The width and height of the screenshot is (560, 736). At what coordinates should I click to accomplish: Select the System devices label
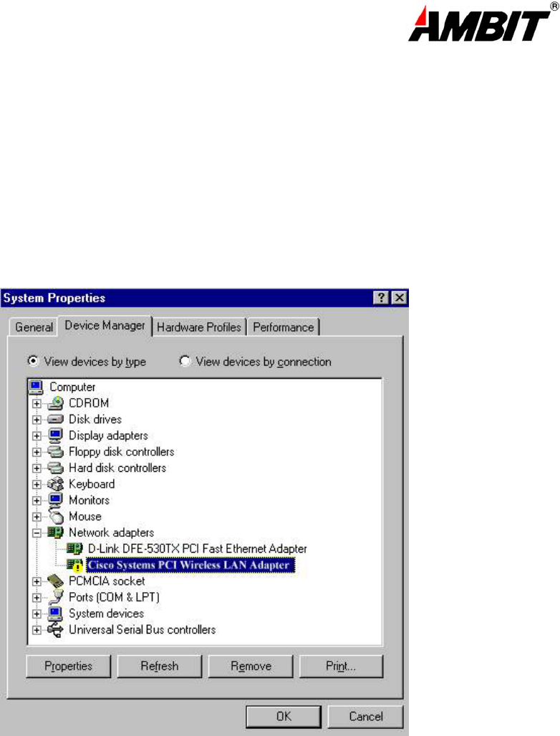coord(106,614)
